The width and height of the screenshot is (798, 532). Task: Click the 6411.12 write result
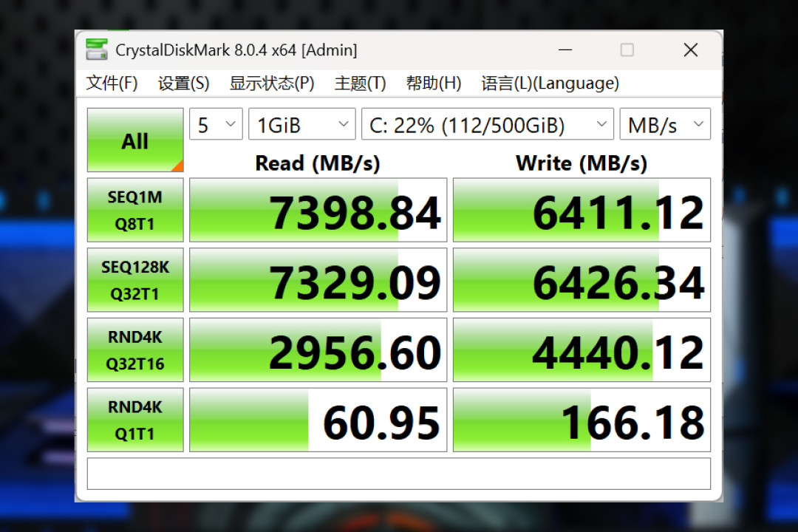[582, 210]
